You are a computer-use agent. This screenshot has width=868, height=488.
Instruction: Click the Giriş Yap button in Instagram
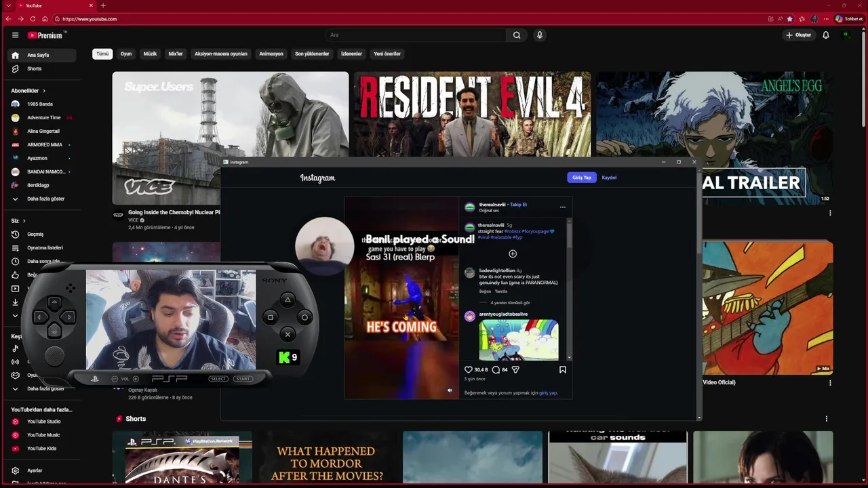(582, 178)
